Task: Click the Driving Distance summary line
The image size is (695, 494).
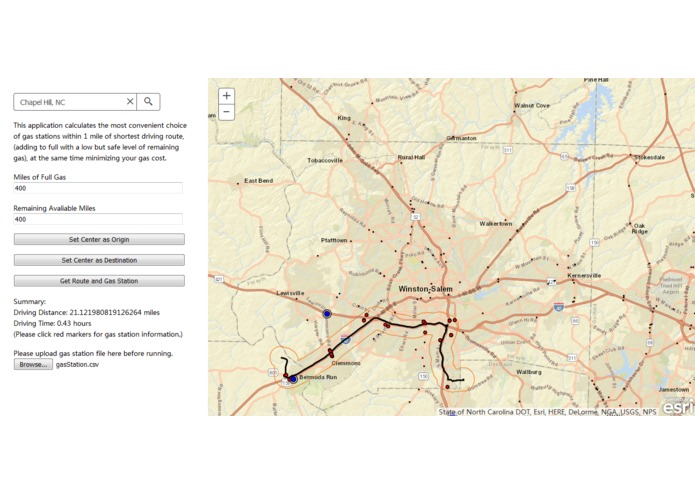Action: (86, 312)
